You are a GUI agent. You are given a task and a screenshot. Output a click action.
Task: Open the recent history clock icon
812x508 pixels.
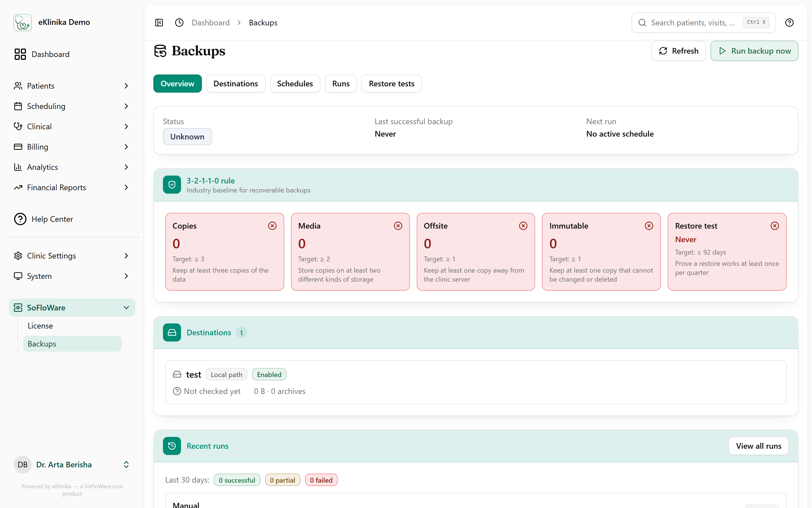coord(180,23)
